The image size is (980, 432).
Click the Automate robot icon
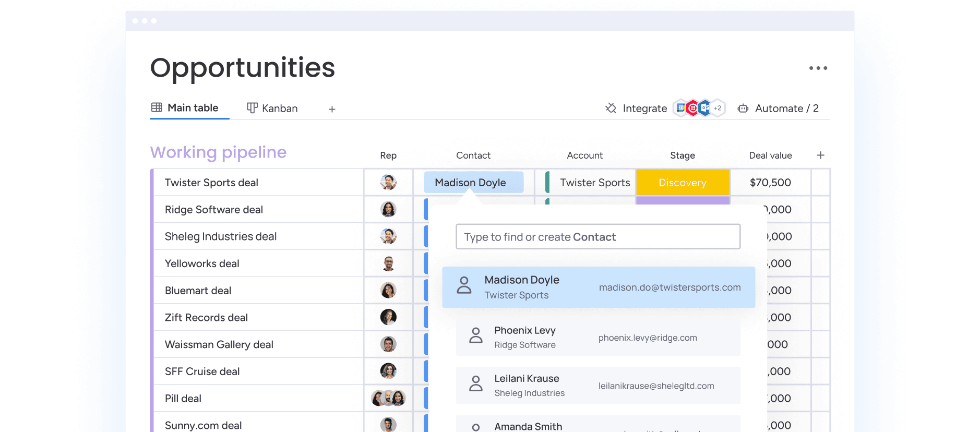743,109
